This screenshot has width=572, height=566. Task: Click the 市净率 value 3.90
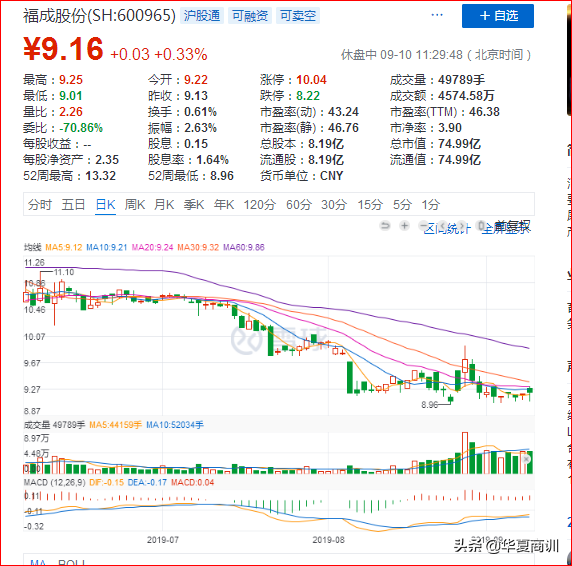pyautogui.click(x=449, y=128)
